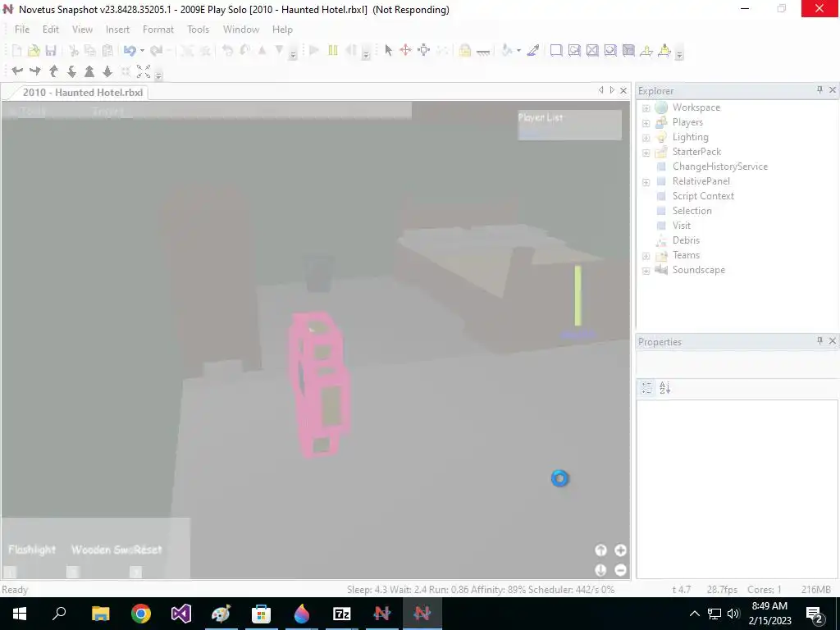Image resolution: width=840 pixels, height=630 pixels.
Task: Click camera tilt up arrow in viewport
Action: point(600,550)
